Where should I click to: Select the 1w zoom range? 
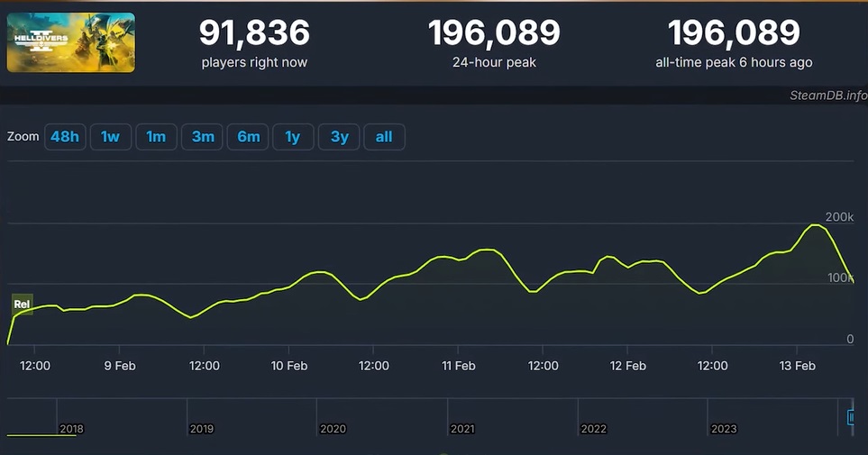[110, 137]
